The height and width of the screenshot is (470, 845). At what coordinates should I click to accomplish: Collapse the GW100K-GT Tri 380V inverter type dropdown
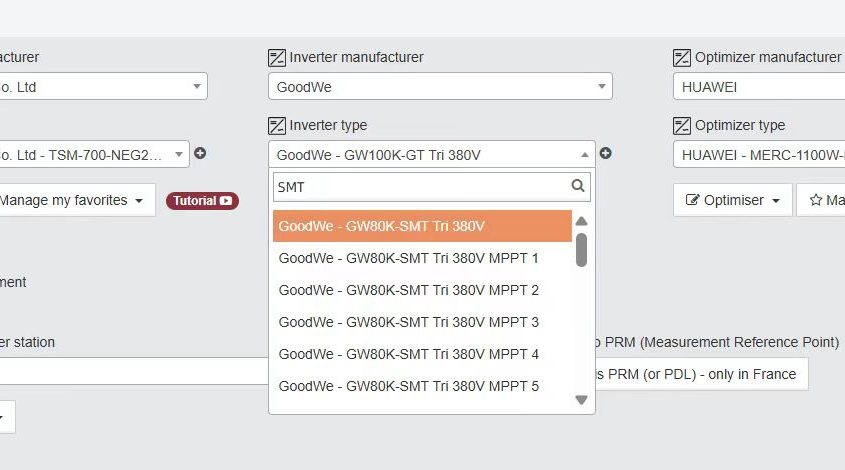pos(432,155)
